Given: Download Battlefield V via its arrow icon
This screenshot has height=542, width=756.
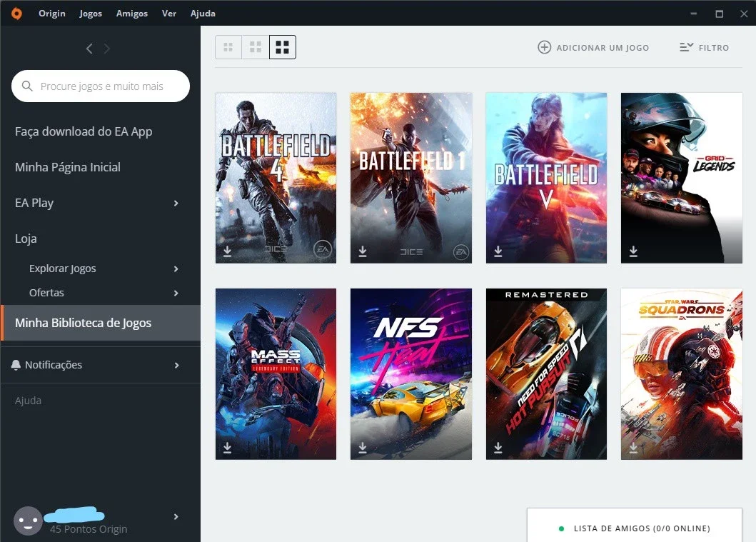Looking at the screenshot, I should click(x=498, y=251).
